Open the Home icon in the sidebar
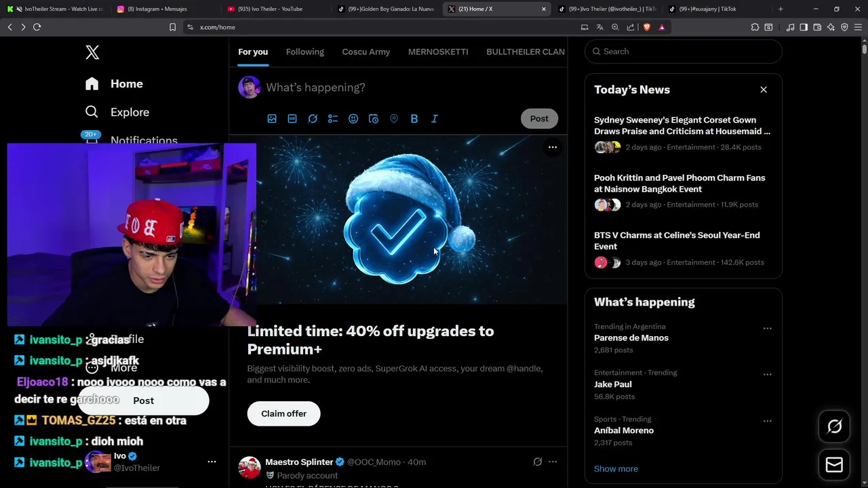This screenshot has height=488, width=868. 92,83
